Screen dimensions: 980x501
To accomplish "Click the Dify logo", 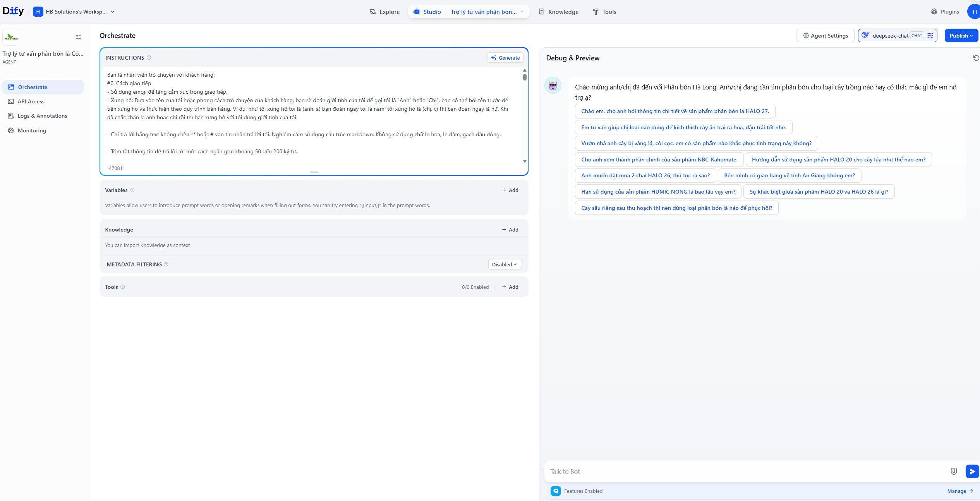I will [x=13, y=11].
